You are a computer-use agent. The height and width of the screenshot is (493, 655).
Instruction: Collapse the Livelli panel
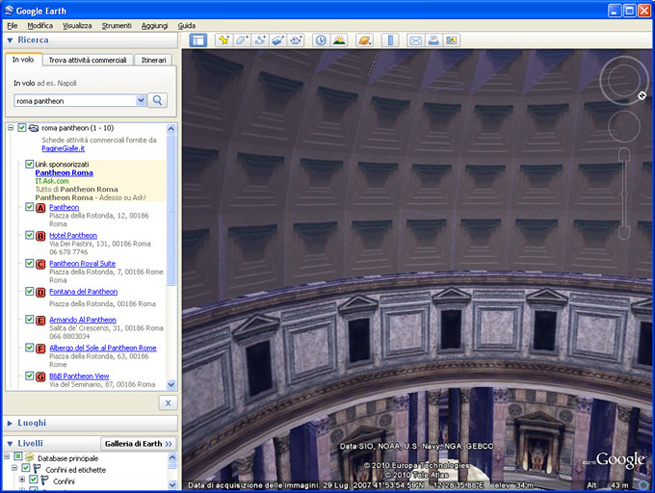[10, 444]
